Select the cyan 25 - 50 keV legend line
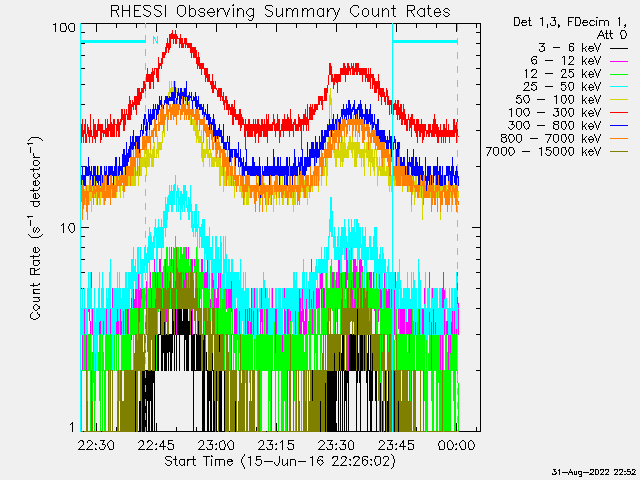 pos(619,86)
